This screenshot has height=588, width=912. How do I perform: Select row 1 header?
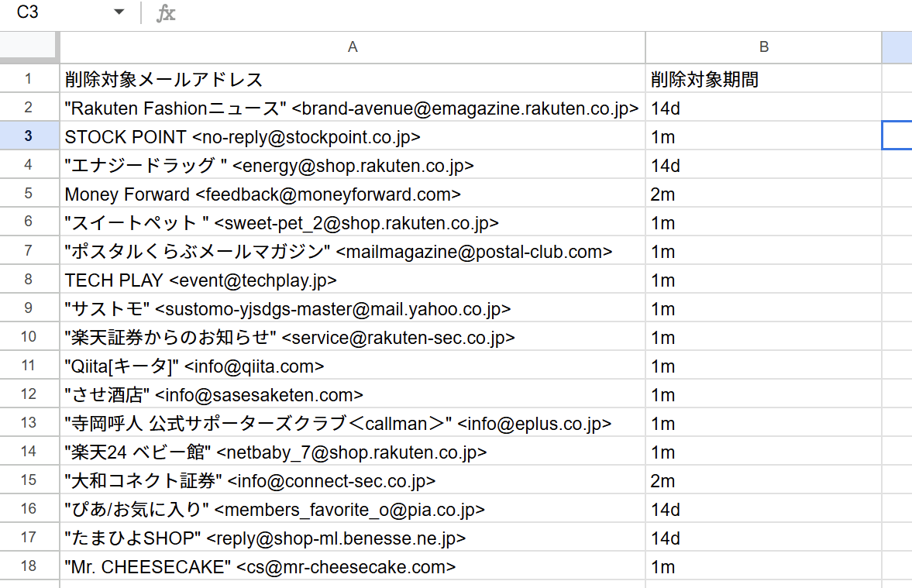click(29, 78)
